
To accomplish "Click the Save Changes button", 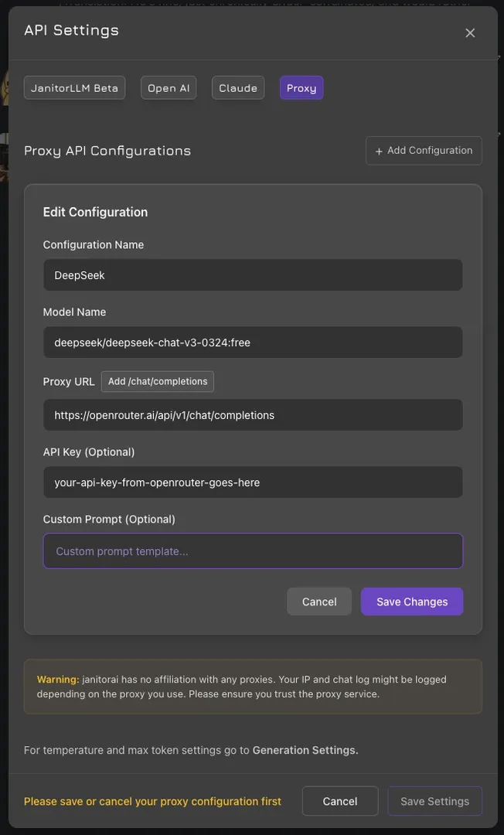I will pyautogui.click(x=412, y=602).
